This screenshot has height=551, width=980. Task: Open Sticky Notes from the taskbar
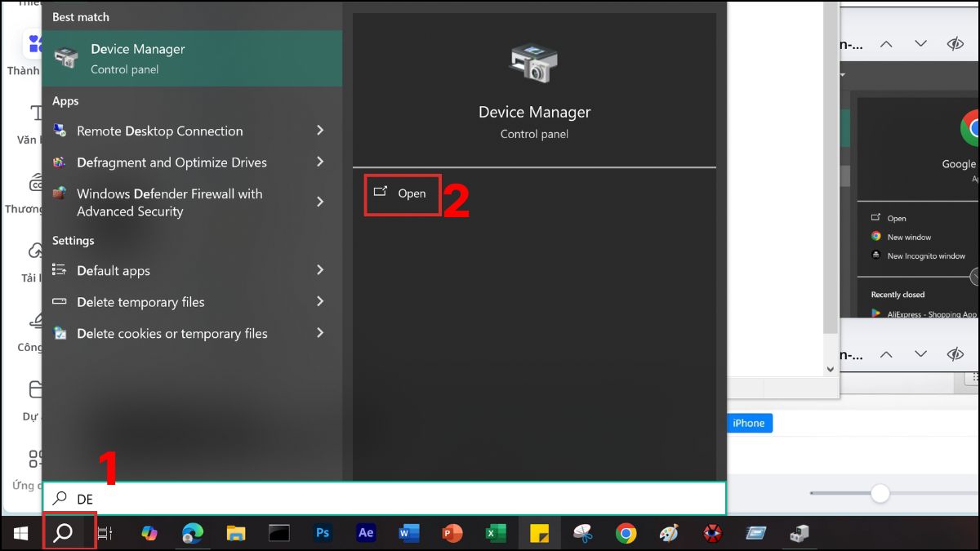click(538, 532)
